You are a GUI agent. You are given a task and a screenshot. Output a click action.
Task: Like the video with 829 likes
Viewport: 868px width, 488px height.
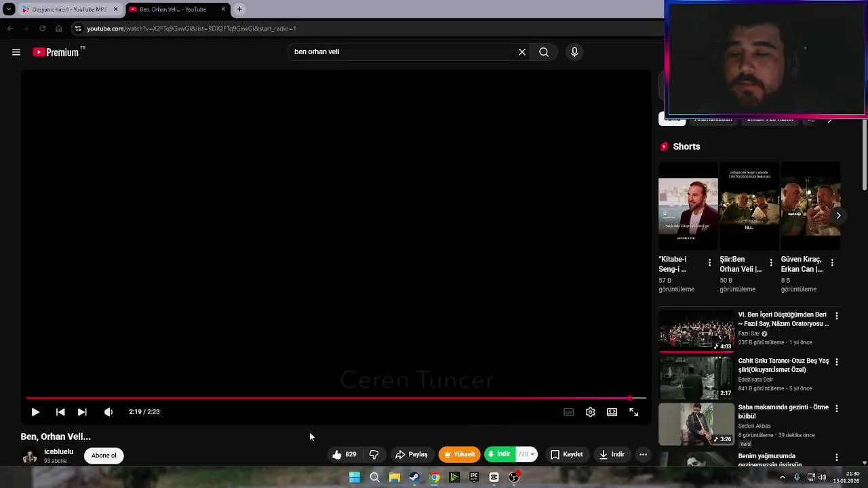(344, 455)
